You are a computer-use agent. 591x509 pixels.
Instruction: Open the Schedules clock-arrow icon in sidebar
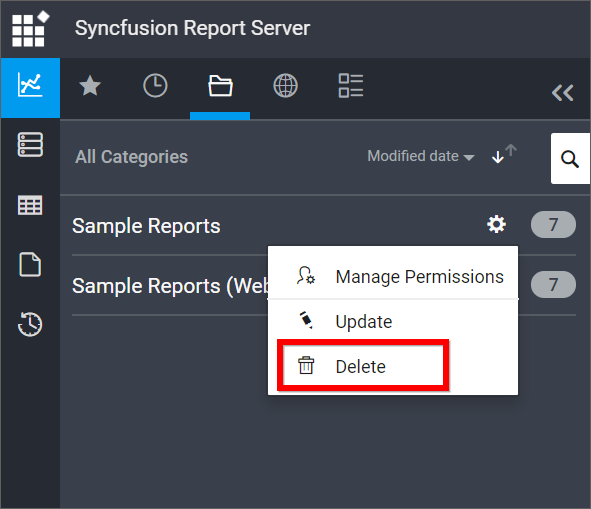coord(30,324)
